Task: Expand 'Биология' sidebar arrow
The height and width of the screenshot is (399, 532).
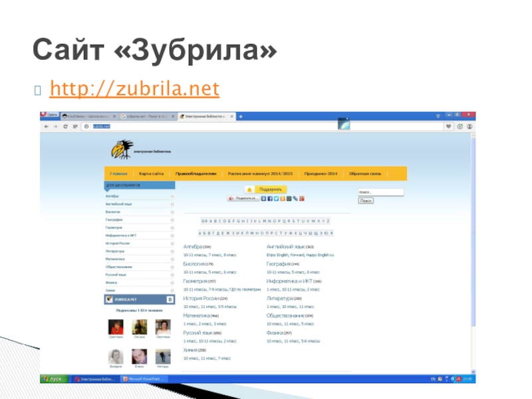Action: [x=172, y=212]
